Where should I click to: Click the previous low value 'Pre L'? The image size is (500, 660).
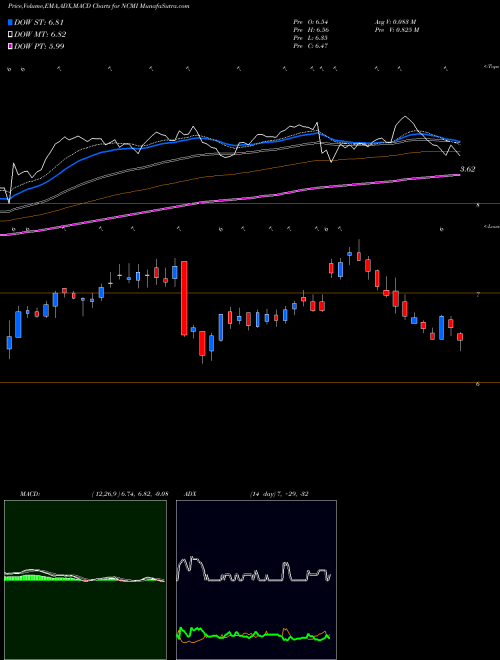[311, 38]
